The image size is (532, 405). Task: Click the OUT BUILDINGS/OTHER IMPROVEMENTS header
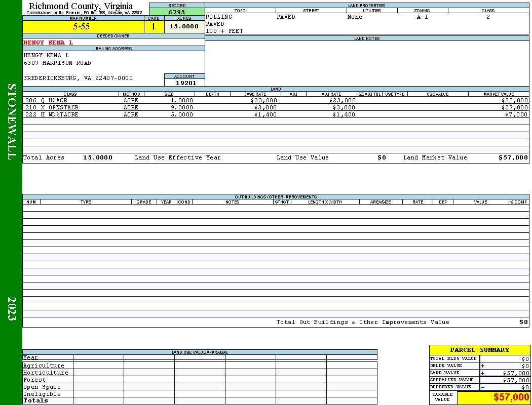(276, 197)
